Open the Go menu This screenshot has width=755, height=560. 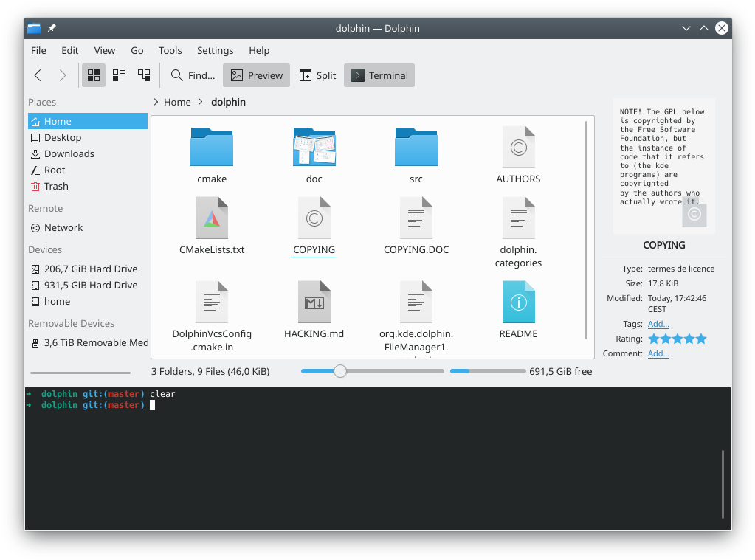[x=137, y=51]
